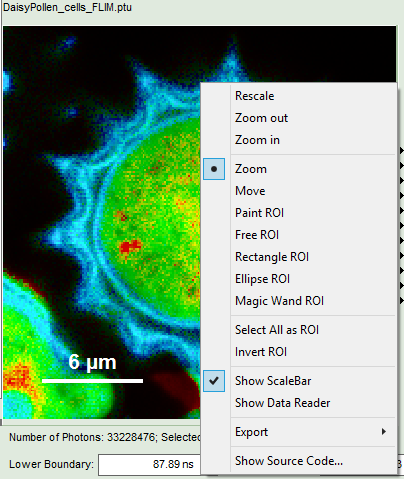This screenshot has width=404, height=479.
Task: Click Zoom in menu entry
Action: pyautogui.click(x=257, y=140)
